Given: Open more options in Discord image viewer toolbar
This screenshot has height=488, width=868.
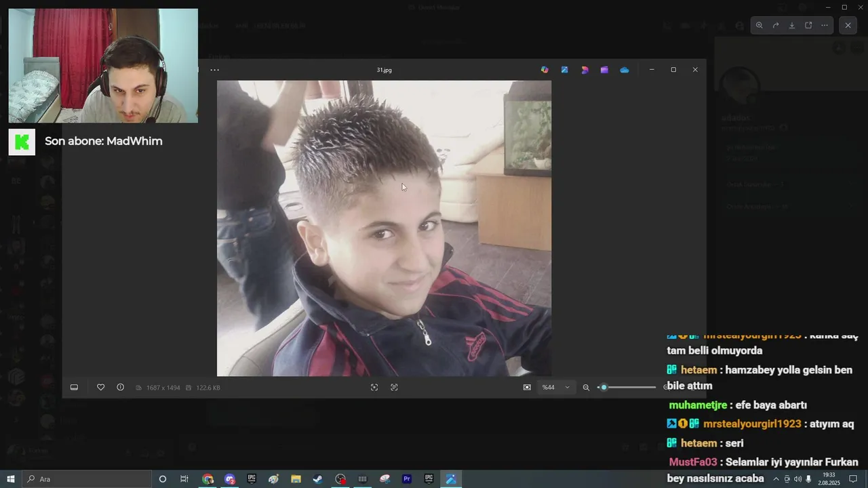Looking at the screenshot, I should click(x=825, y=25).
